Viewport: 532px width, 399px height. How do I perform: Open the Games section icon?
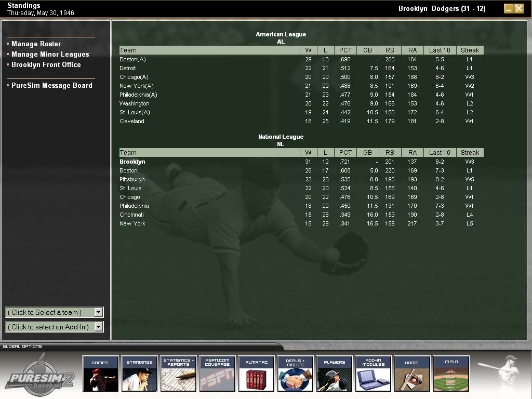coord(100,373)
